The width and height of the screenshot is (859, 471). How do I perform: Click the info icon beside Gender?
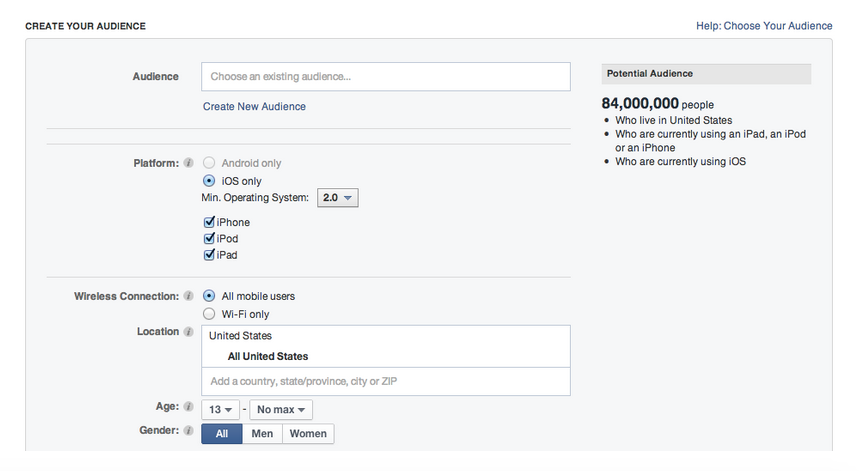tap(189, 431)
